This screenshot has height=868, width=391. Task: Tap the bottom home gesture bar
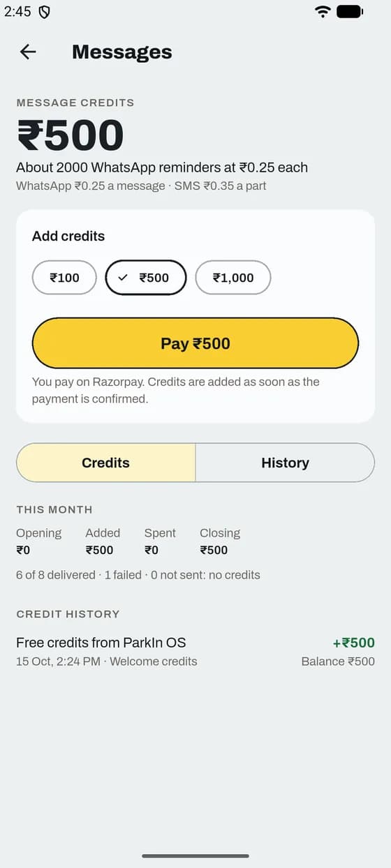coord(195,856)
